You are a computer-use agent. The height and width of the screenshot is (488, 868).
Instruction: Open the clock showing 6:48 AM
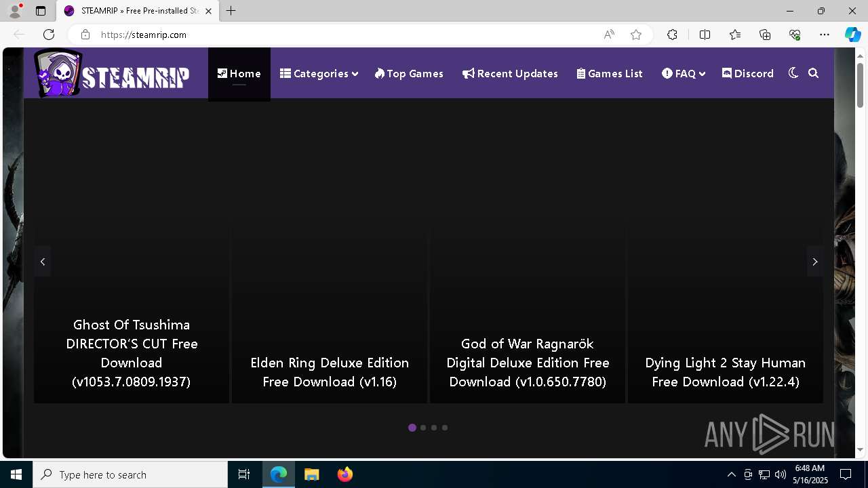(810, 474)
